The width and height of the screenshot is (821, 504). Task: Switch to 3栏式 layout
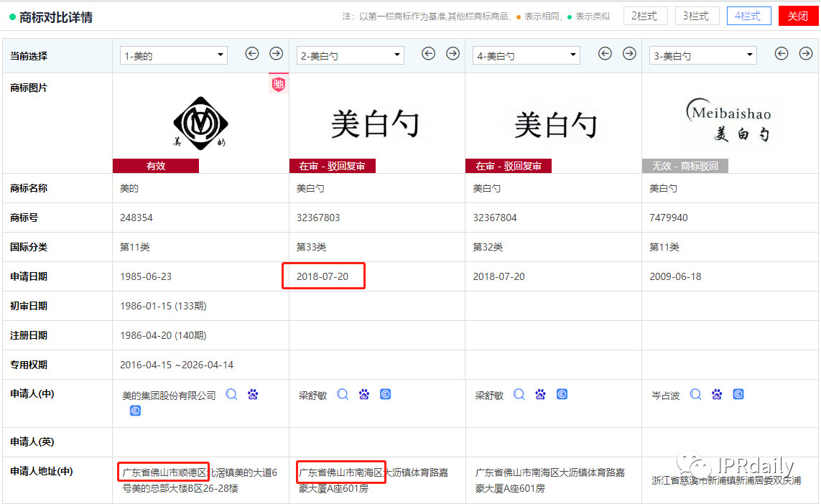point(697,17)
